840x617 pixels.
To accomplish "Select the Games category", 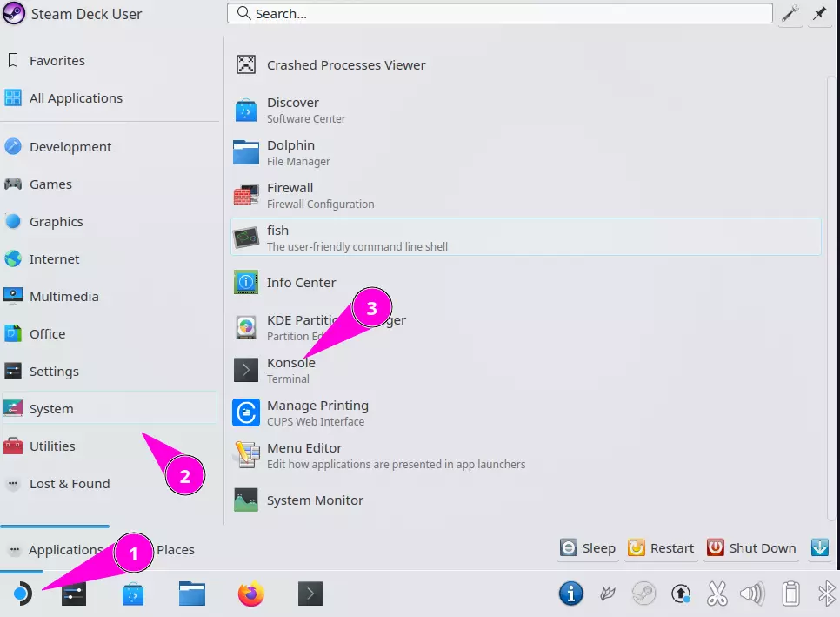I will 110,184.
